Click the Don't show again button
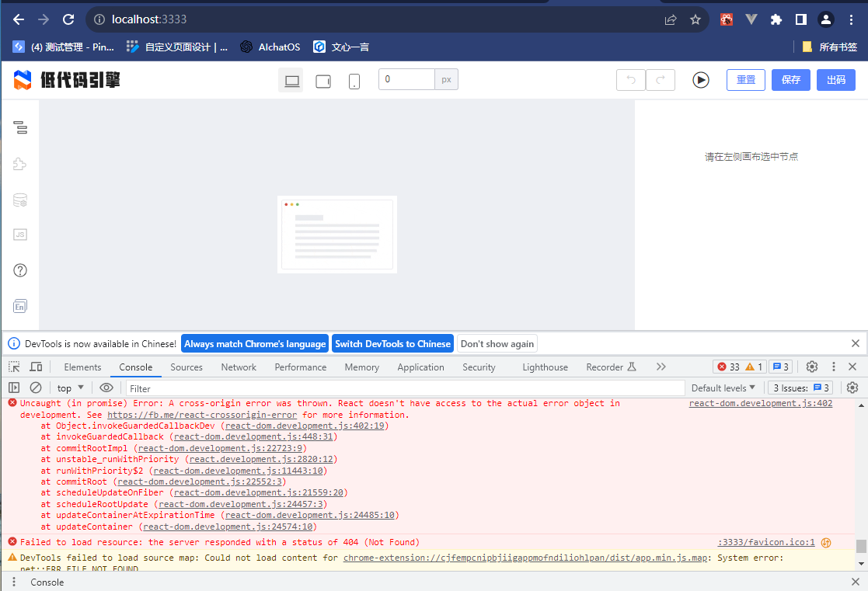Screen dimensions: 868x591 click(x=498, y=343)
